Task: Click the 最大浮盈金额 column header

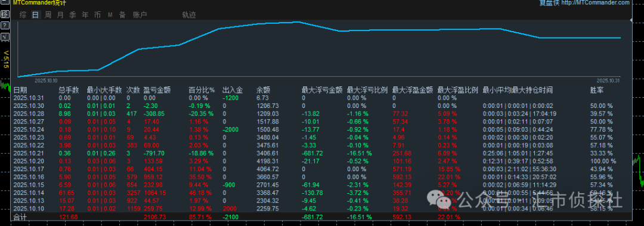Action: (x=413, y=91)
